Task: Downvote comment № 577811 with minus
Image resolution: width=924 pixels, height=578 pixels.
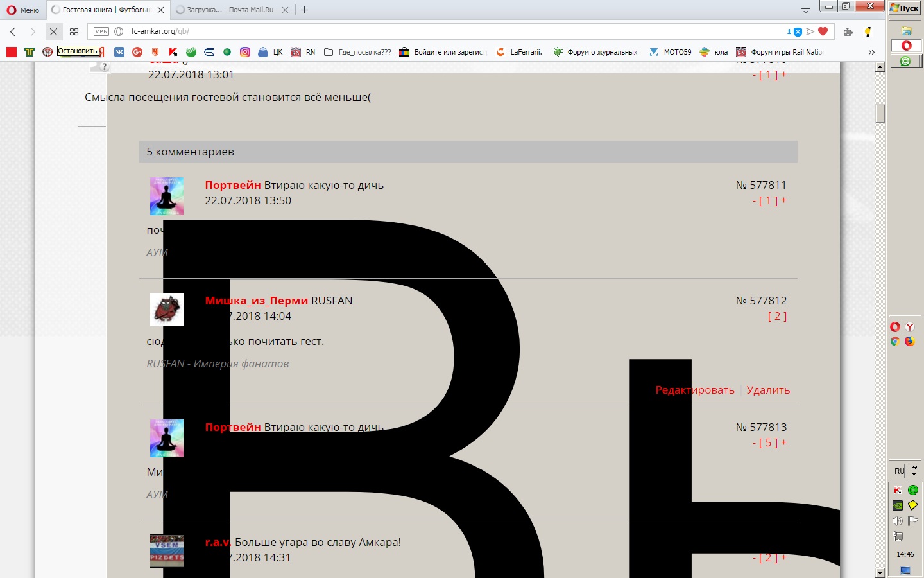Action: click(754, 201)
